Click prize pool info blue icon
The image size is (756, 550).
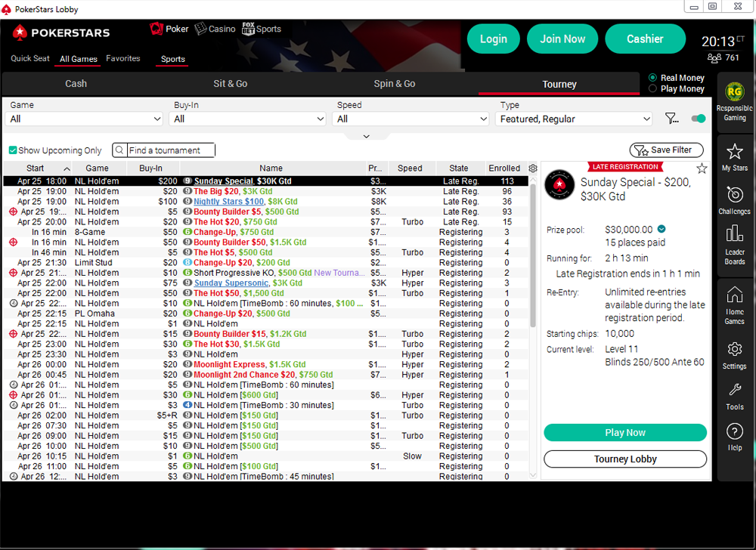click(x=661, y=229)
